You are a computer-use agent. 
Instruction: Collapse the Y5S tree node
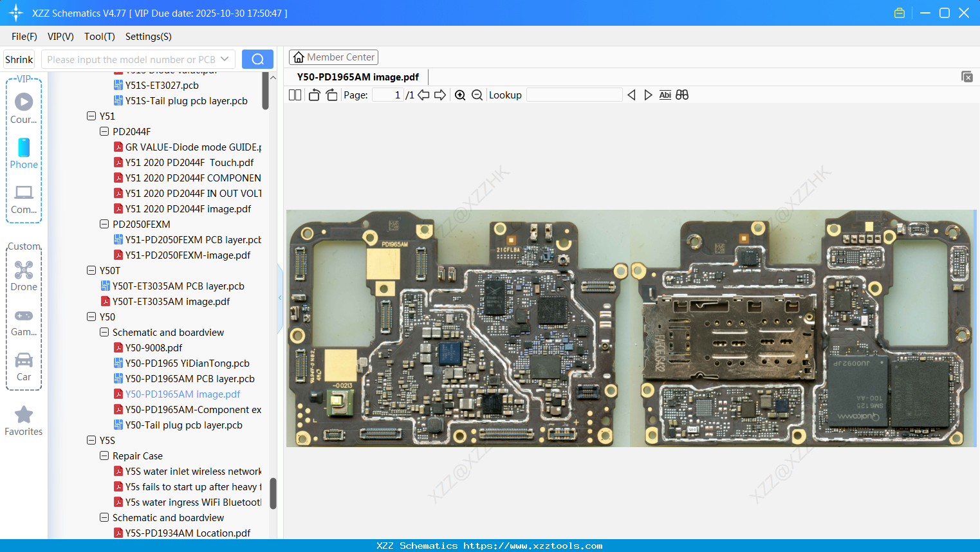[91, 440]
